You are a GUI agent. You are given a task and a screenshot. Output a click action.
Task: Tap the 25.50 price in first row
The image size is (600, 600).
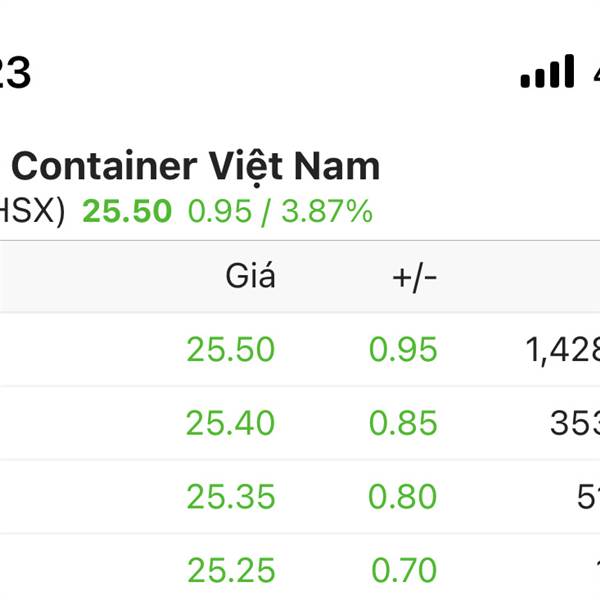coord(231,349)
